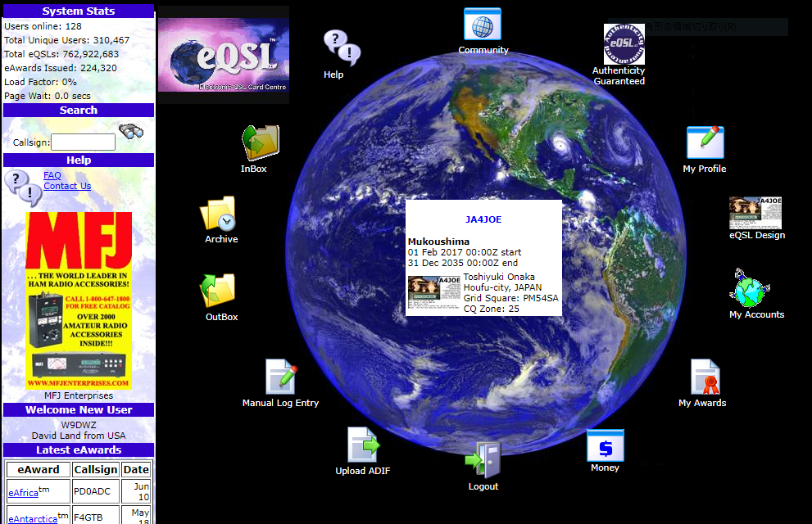Viewport: 812px width, 524px height.
Task: Click the Jun 10 date cell
Action: (x=136, y=491)
